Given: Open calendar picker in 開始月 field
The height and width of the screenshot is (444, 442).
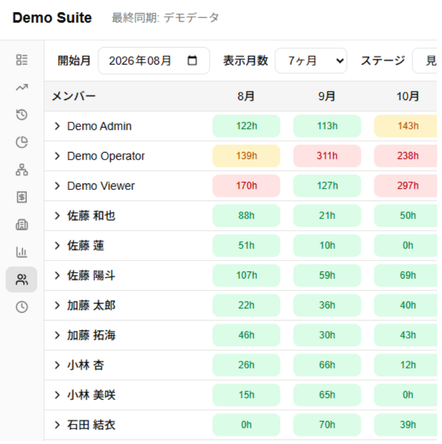Looking at the screenshot, I should point(192,61).
